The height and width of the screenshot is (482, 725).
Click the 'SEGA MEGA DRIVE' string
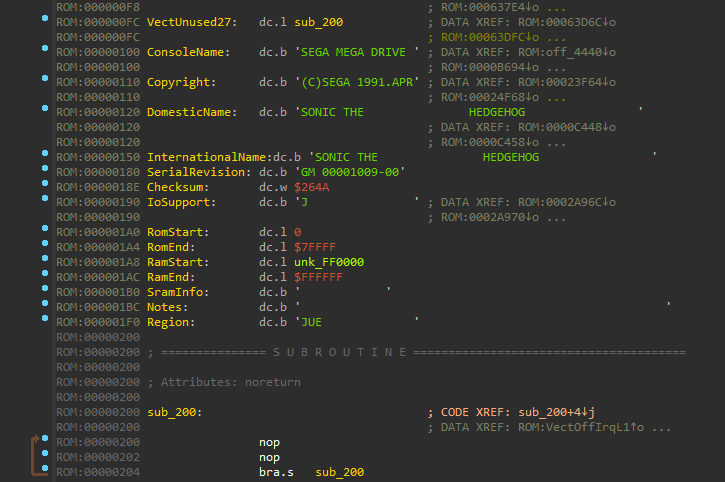356,52
